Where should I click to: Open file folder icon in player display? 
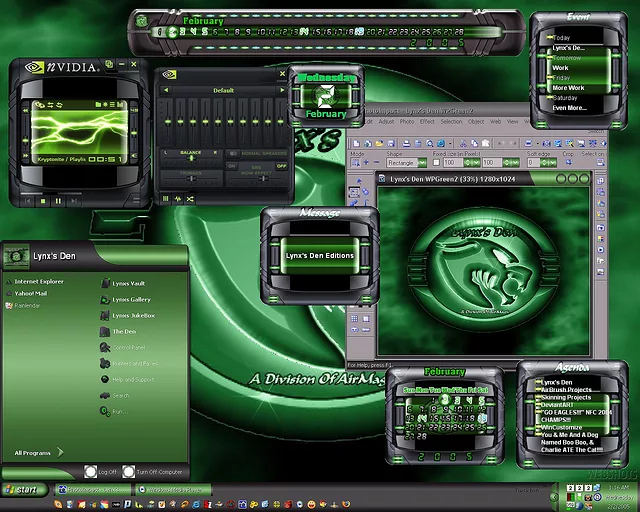(98, 105)
